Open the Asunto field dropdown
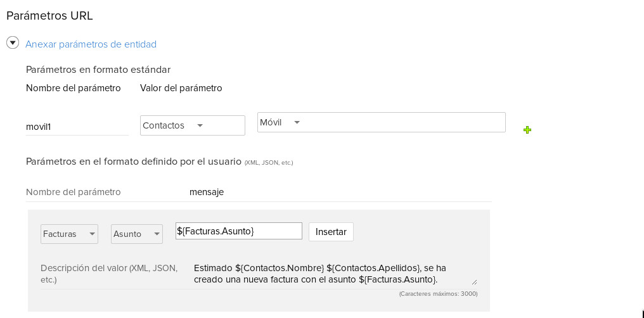 [137, 234]
